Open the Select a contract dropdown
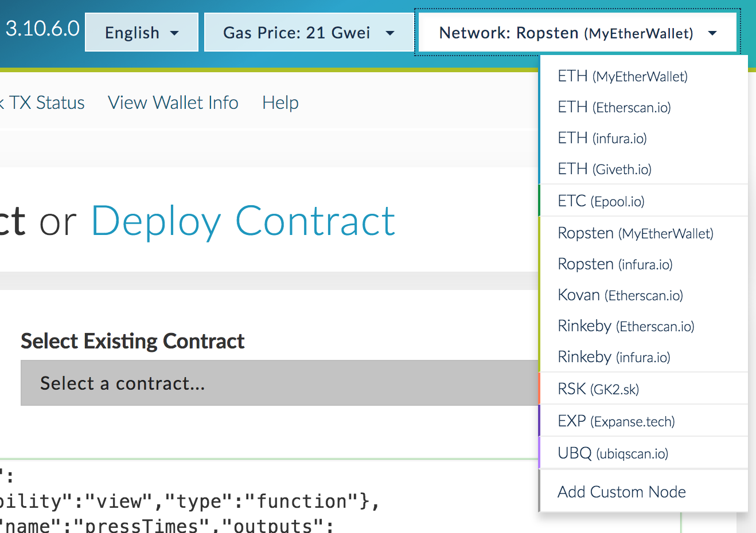 (x=279, y=383)
